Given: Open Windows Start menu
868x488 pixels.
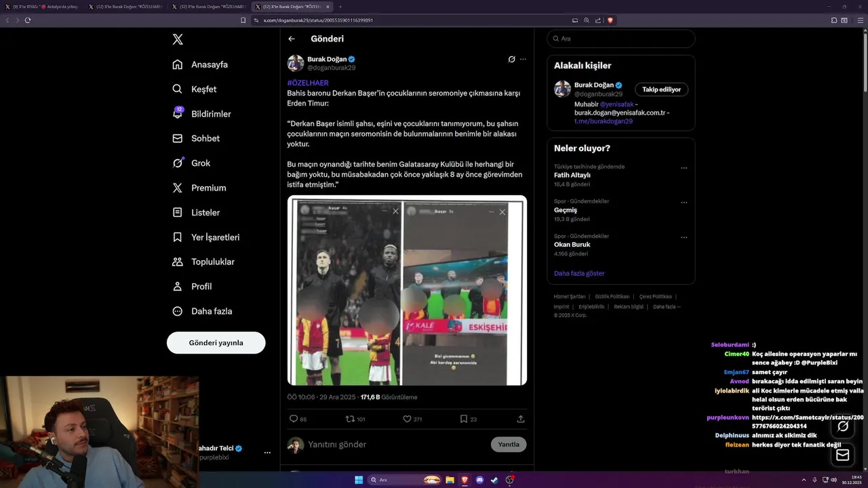Looking at the screenshot, I should tap(359, 480).
